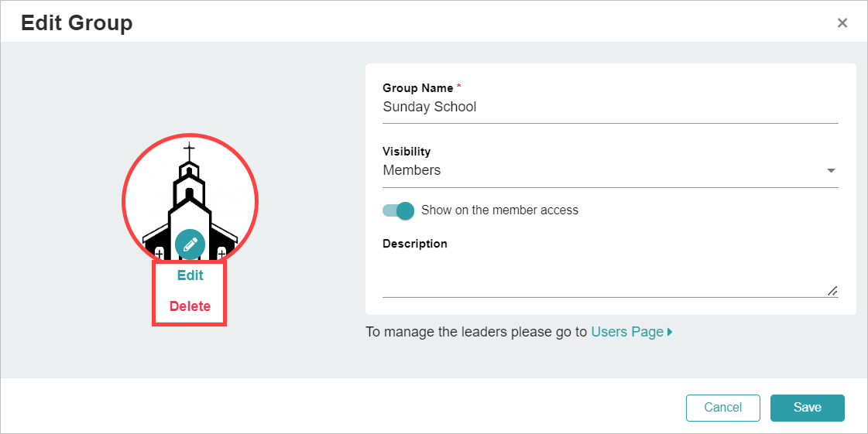Click the Group Name input field

610,108
